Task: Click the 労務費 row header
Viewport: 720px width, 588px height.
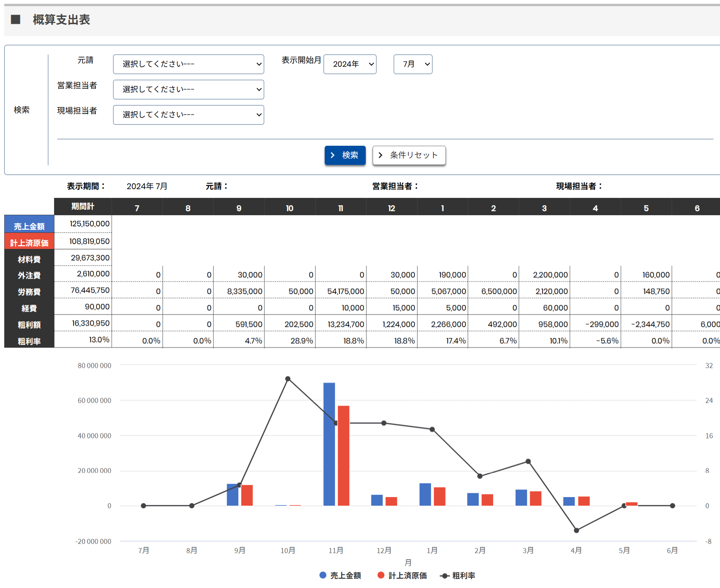Action: pyautogui.click(x=29, y=292)
